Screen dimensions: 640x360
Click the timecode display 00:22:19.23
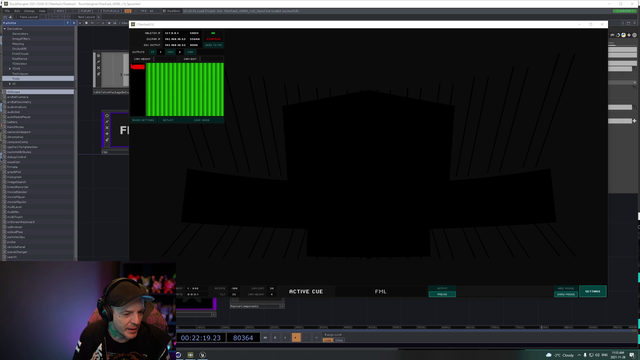coord(200,338)
